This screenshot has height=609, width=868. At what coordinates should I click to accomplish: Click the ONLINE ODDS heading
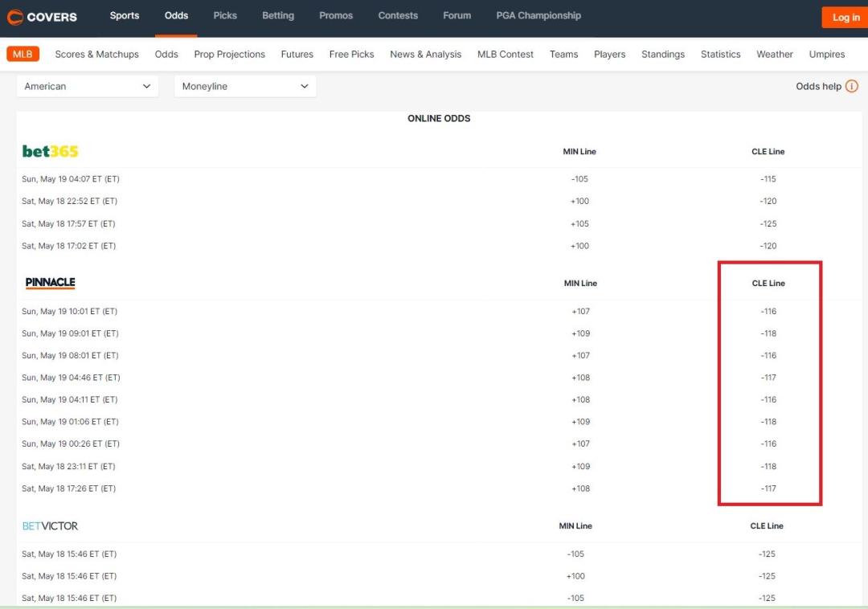pos(439,118)
